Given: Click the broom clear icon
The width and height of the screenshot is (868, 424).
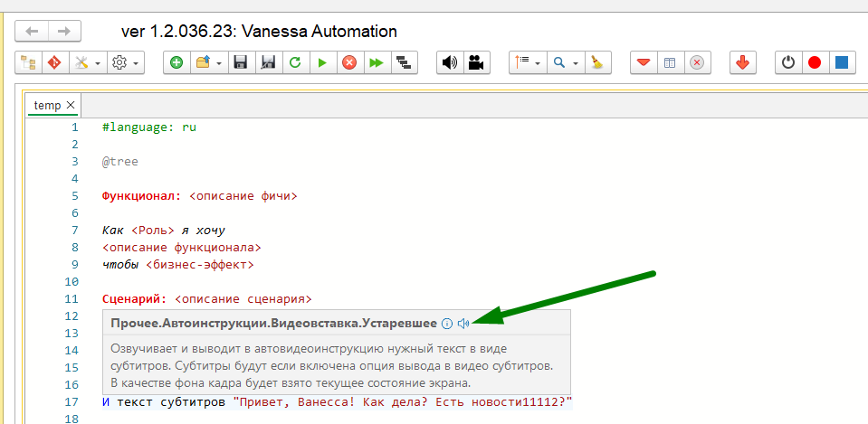Looking at the screenshot, I should tap(597, 62).
